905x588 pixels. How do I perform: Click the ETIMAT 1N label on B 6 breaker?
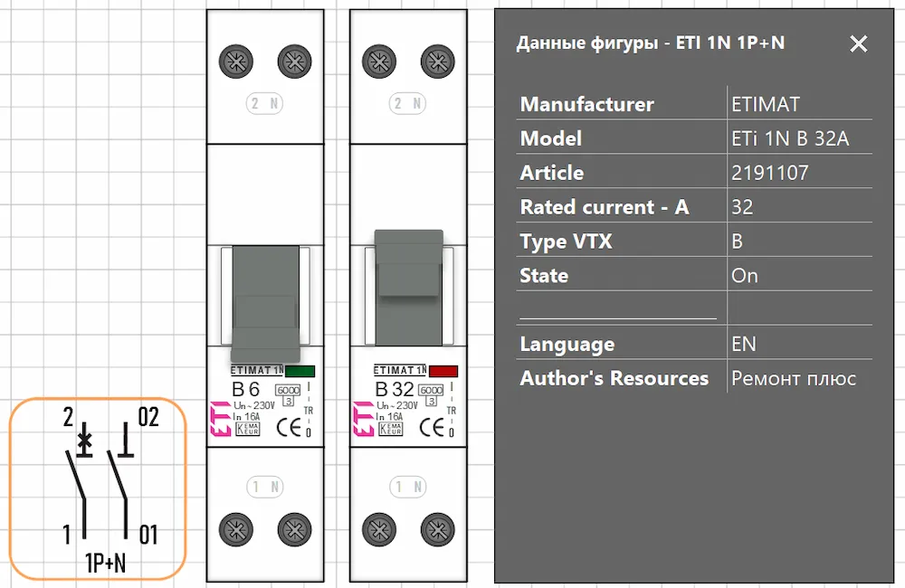[257, 371]
